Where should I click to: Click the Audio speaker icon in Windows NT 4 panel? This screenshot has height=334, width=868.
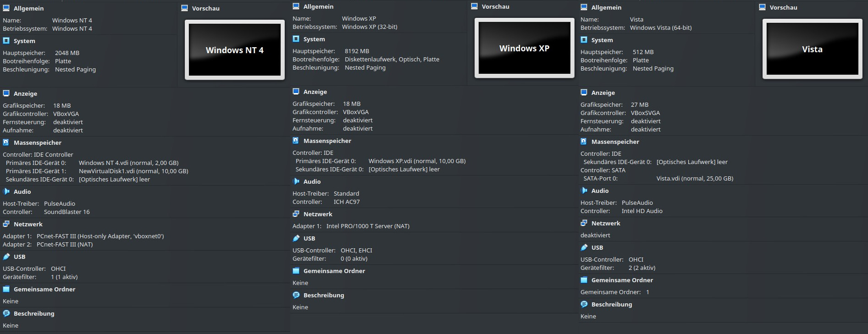coord(6,192)
